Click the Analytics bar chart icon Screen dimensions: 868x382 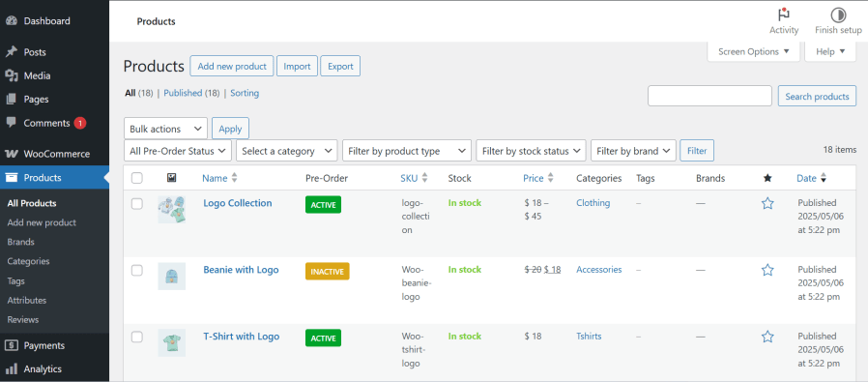click(x=11, y=369)
